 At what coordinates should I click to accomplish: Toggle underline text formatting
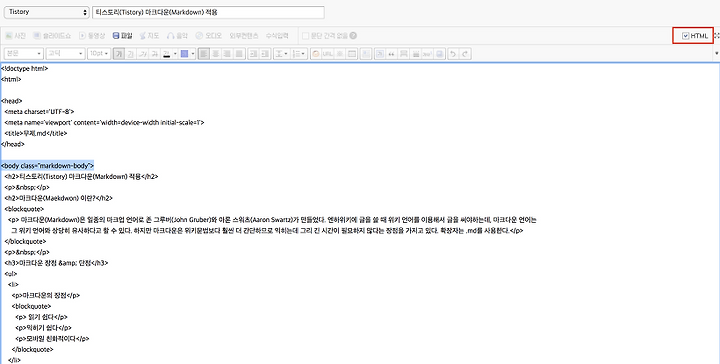coord(130,54)
